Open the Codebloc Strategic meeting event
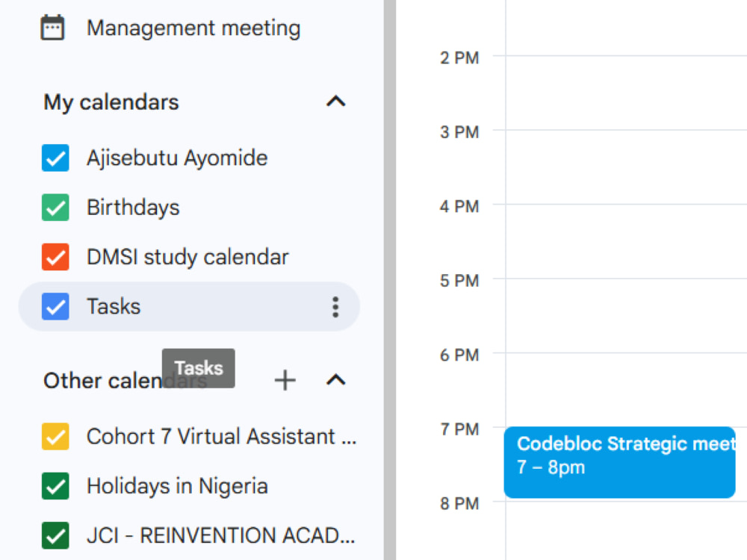This screenshot has width=747, height=560. [619, 462]
